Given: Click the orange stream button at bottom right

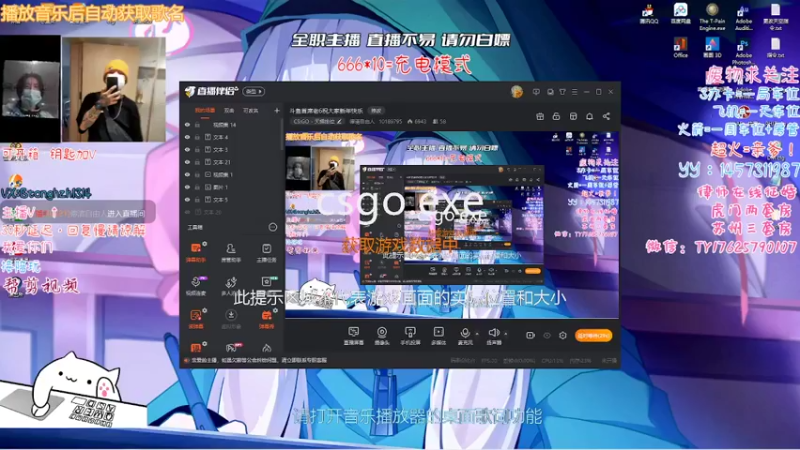Looking at the screenshot, I should click(x=593, y=335).
